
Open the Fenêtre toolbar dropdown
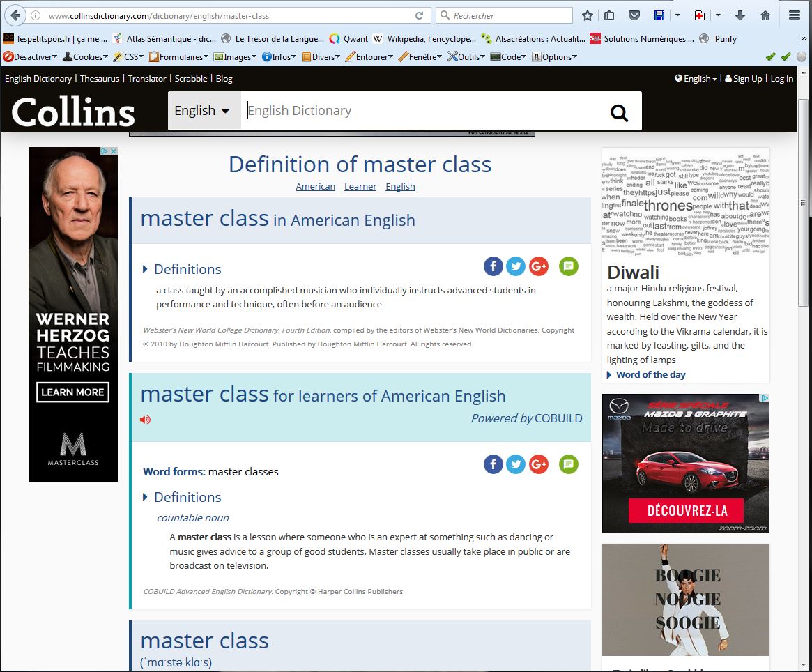pos(420,56)
